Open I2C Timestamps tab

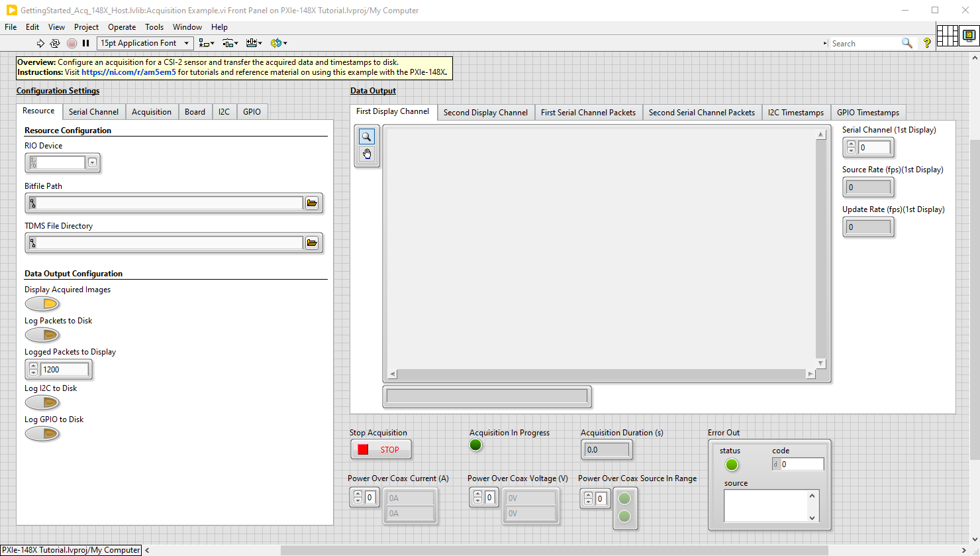(x=796, y=113)
